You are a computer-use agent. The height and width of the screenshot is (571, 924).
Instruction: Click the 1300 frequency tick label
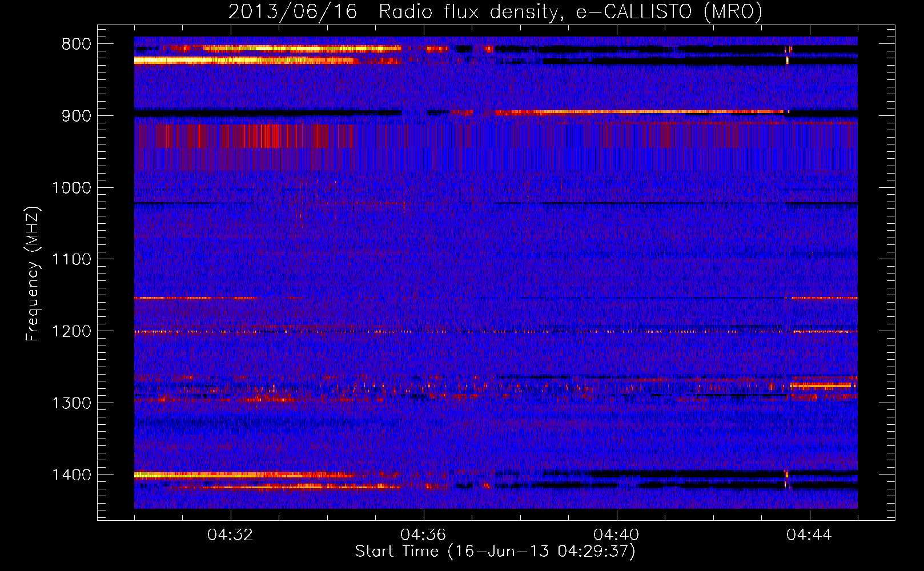[71, 403]
